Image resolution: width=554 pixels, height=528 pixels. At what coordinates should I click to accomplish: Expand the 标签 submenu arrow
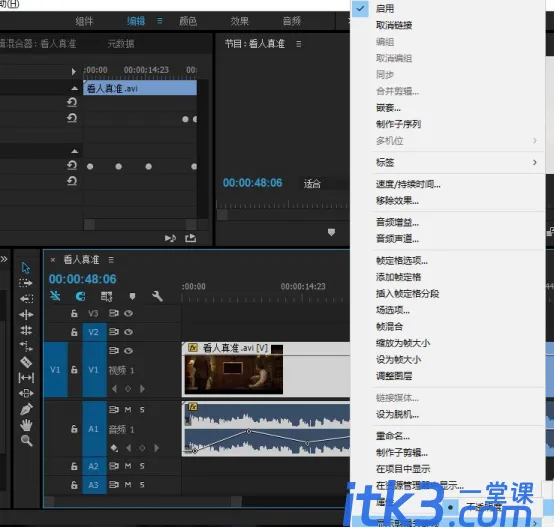(x=535, y=162)
